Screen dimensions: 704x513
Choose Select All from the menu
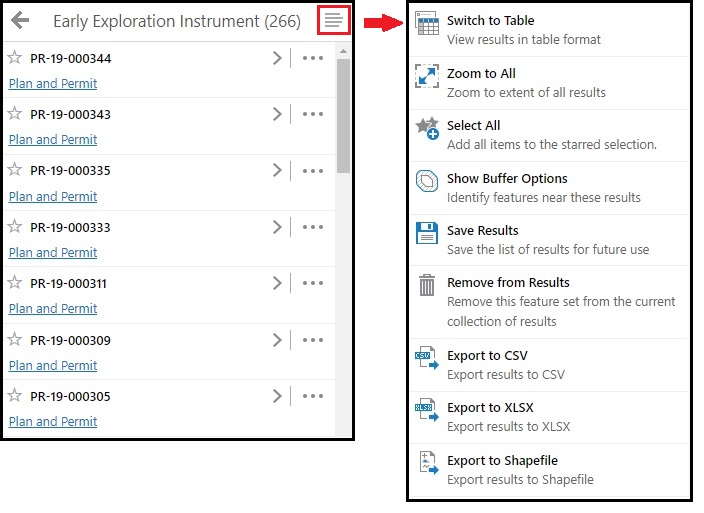tap(474, 125)
